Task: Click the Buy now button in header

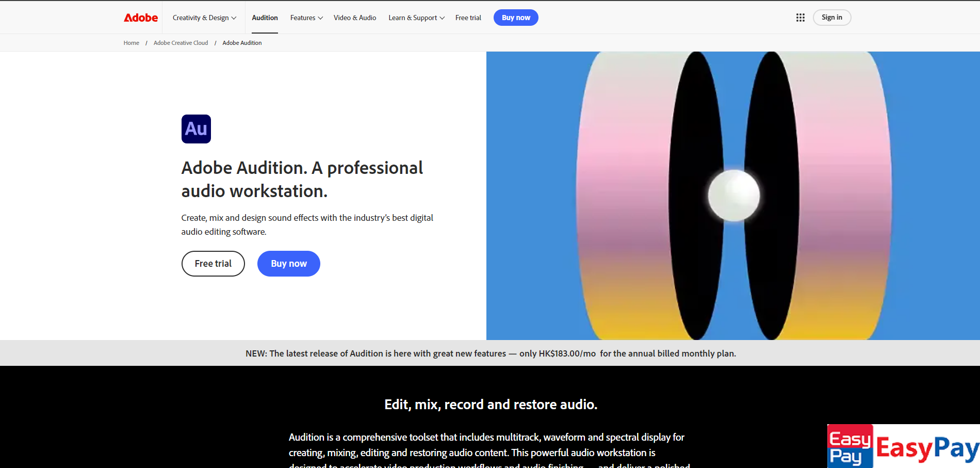Action: (516, 18)
